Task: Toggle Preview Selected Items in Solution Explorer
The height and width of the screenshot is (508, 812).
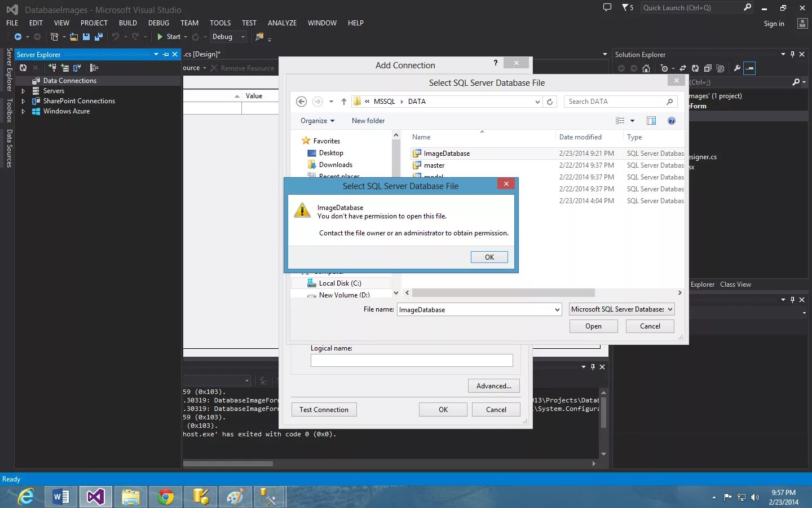Action: tap(749, 68)
